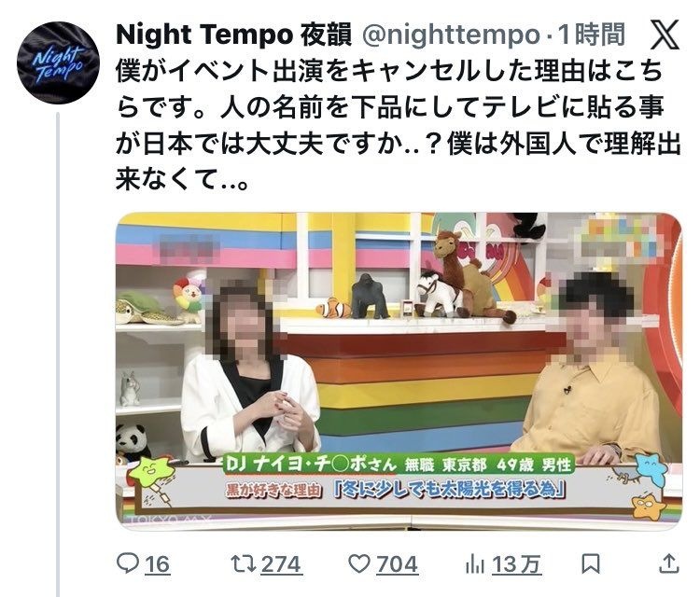Open replies via the comment bubble icon
Screen dimensions: 700x597
pyautogui.click(x=128, y=564)
